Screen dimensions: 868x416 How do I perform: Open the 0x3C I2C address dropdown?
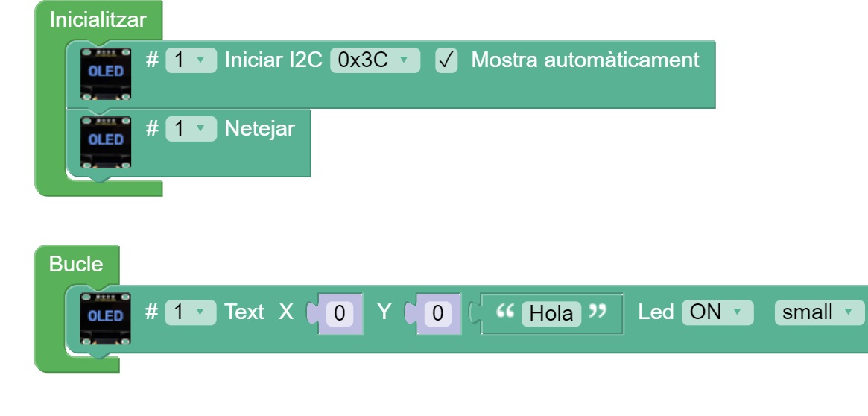pos(375,60)
